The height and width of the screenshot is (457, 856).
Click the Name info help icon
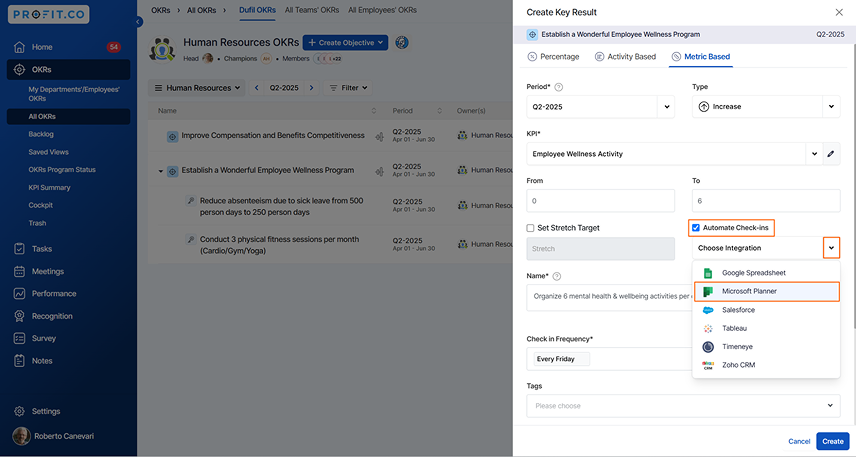(557, 276)
